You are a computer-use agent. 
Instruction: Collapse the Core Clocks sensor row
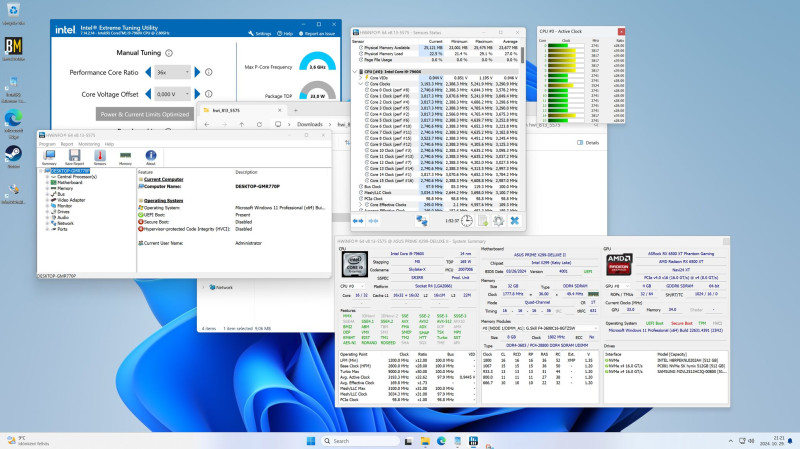click(x=361, y=84)
